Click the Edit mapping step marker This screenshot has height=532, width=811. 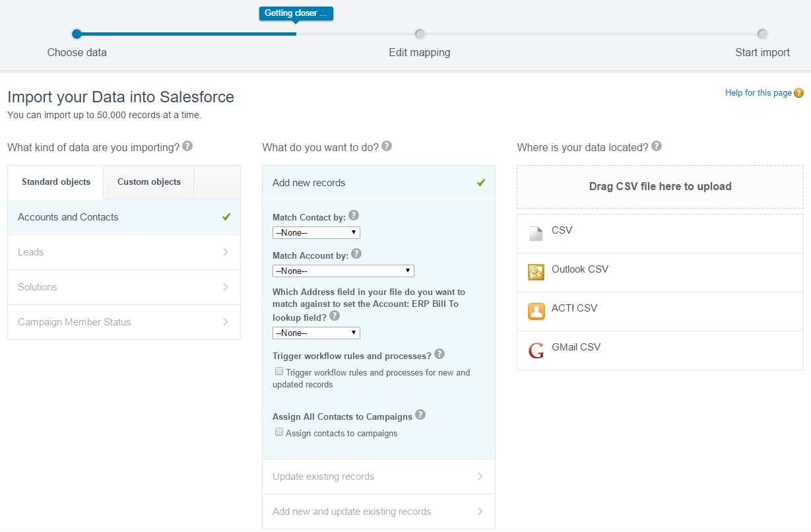(420, 34)
